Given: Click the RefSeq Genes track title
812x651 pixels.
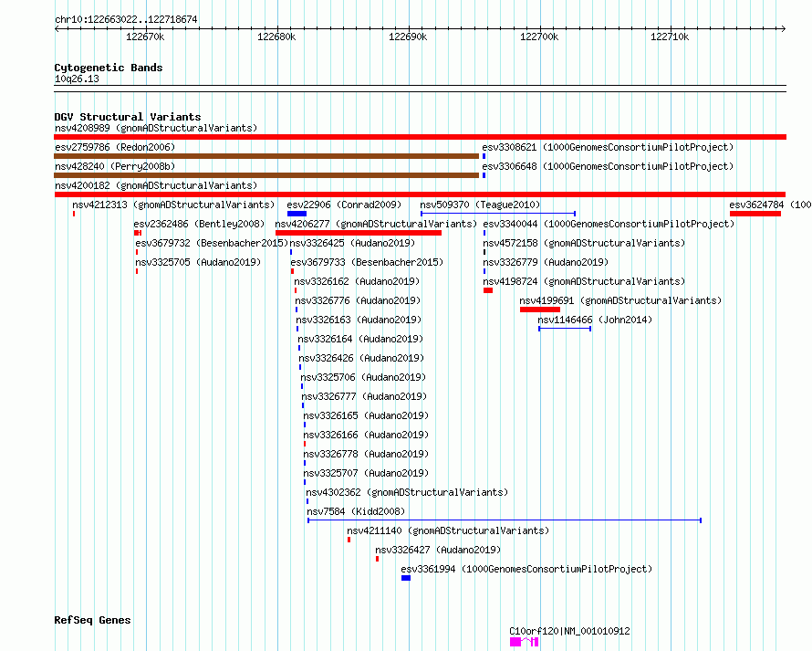Looking at the screenshot, I should pyautogui.click(x=92, y=621).
